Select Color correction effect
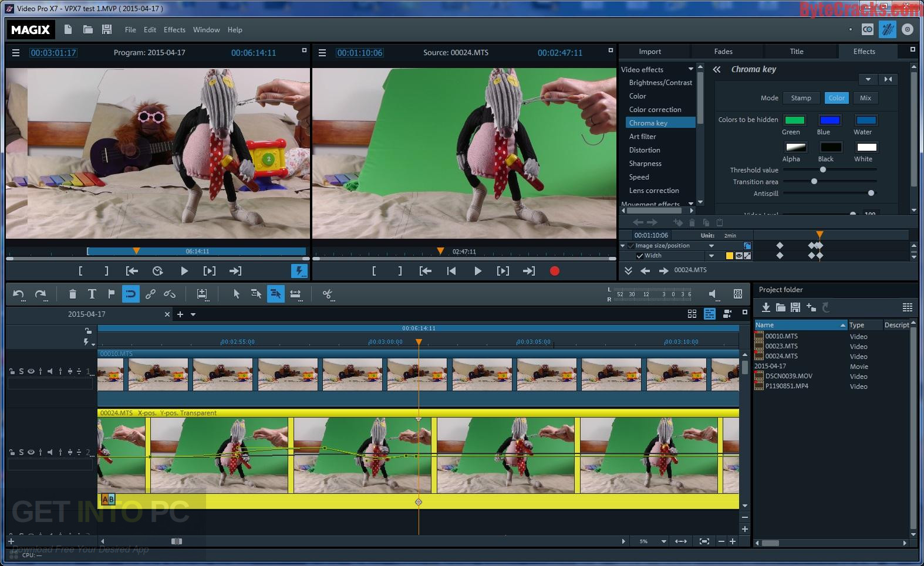 coord(655,110)
